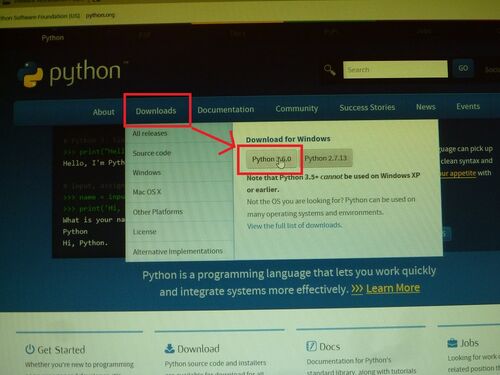Select All releases in Downloads menu

[150, 133]
